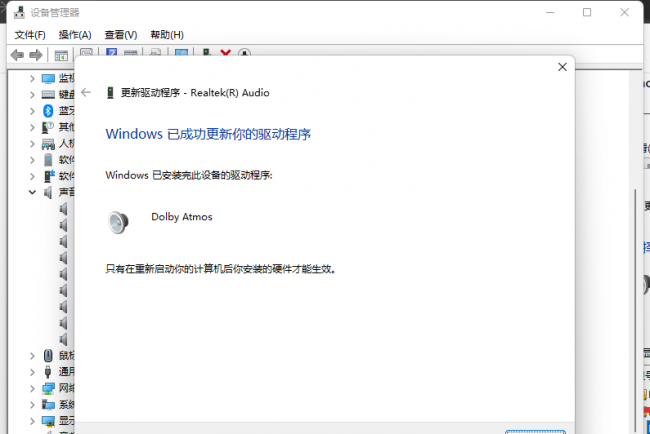This screenshot has width=650, height=434.
Task: Click the mouse category icon in device tree
Action: tap(48, 355)
